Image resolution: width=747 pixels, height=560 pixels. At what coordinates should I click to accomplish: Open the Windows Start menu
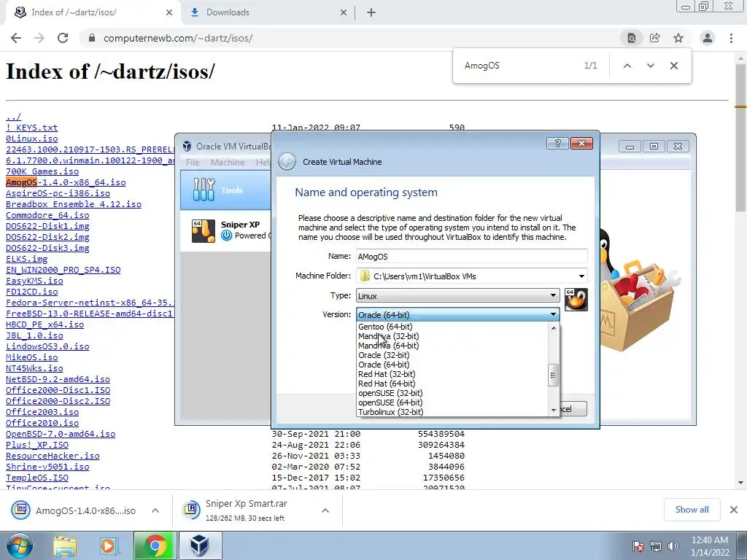[x=19, y=545]
